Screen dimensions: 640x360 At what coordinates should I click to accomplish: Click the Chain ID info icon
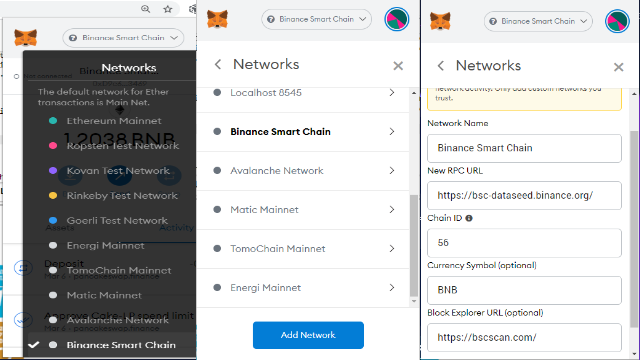(x=469, y=218)
